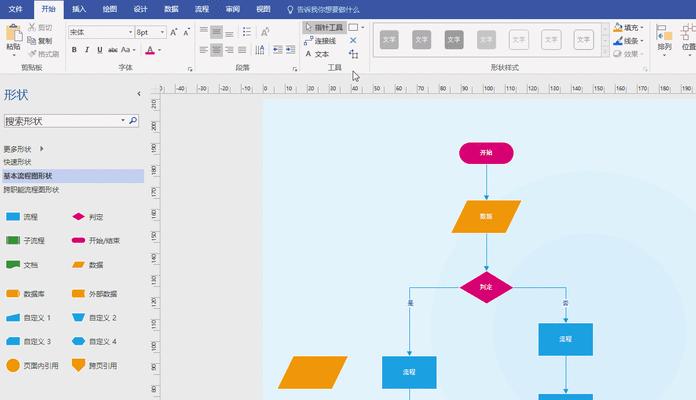Click the text direction icon
This screenshot has width=696, height=400.
pos(260,50)
